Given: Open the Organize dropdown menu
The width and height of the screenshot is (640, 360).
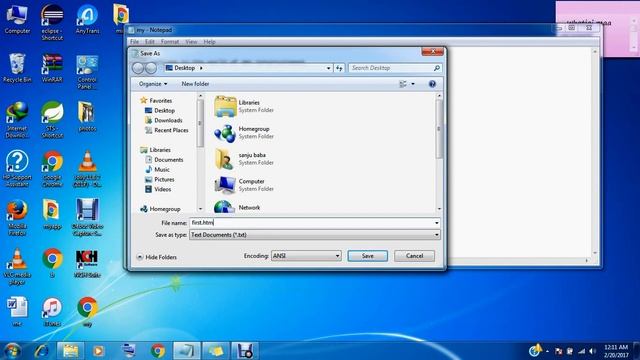Looking at the screenshot, I should 153,84.
